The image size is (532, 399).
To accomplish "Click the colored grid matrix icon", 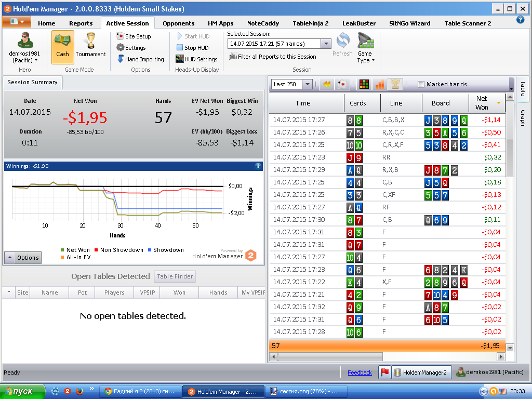I will click(x=364, y=84).
